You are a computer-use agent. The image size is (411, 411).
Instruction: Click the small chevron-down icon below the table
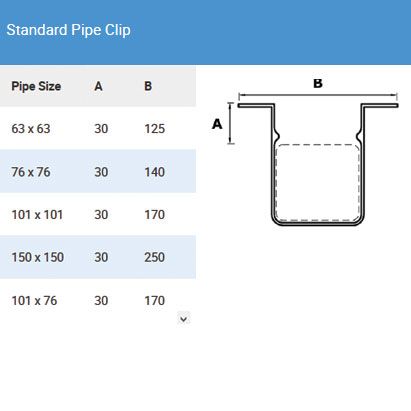183,319
